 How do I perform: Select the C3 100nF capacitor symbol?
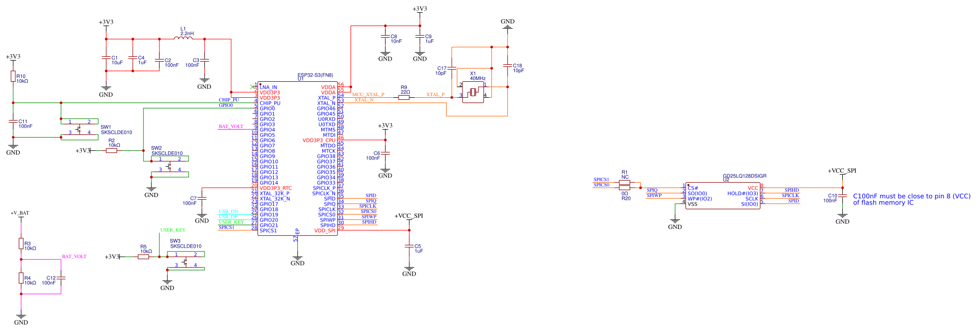pos(205,60)
